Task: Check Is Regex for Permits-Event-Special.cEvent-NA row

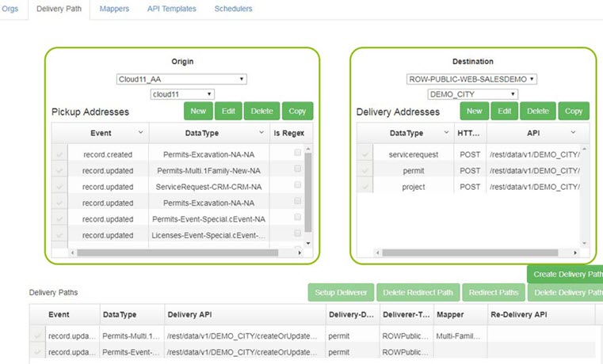Action: coord(297,217)
